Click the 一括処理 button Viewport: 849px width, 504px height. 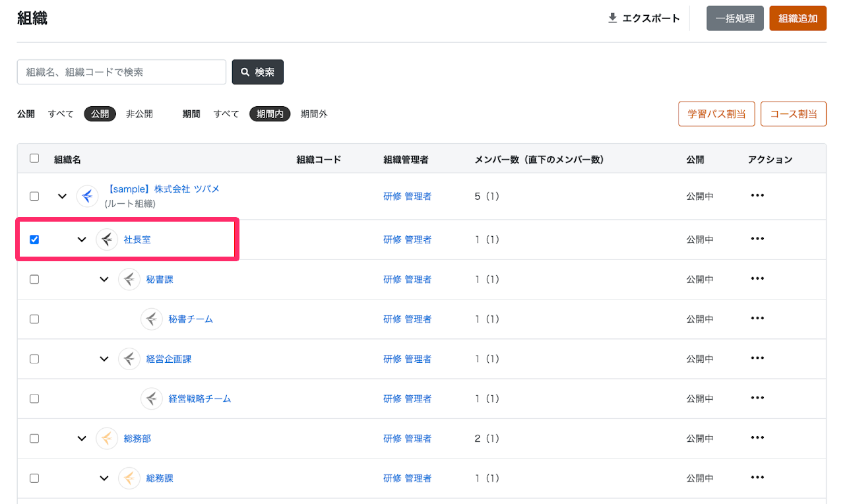[735, 18]
